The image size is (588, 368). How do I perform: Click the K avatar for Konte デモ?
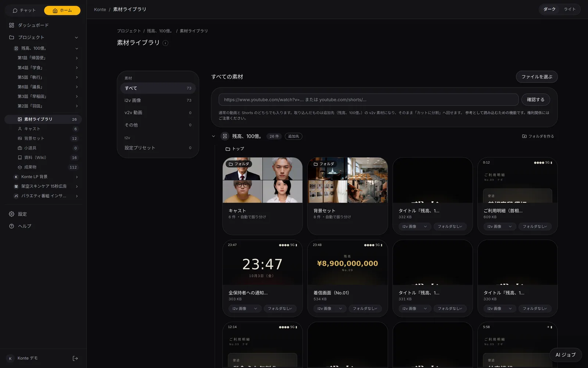point(10,358)
